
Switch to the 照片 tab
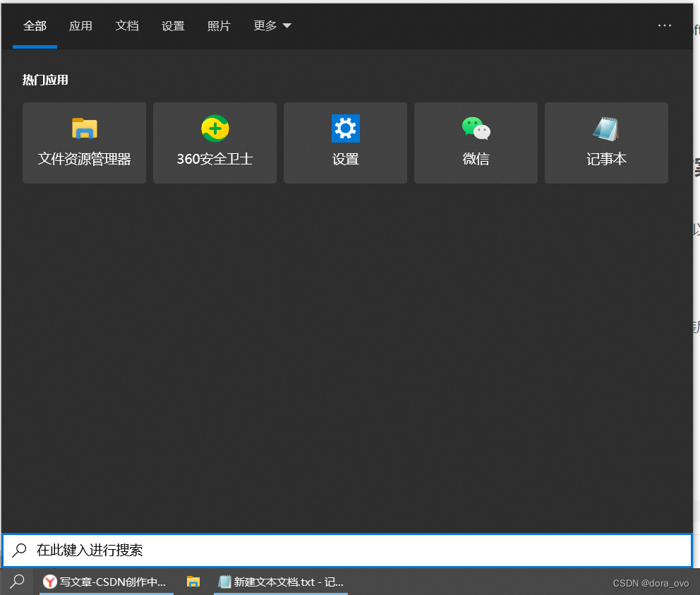tap(219, 26)
